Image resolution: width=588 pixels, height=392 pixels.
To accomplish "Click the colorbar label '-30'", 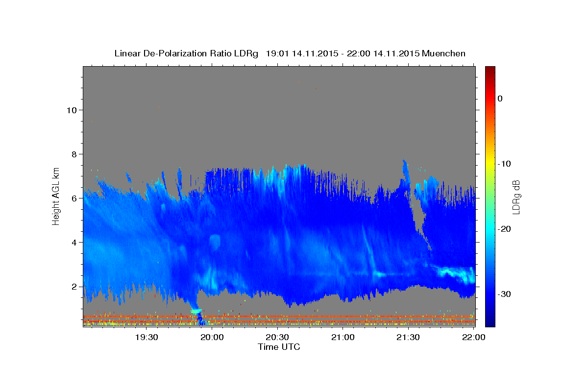I will 503,294.
